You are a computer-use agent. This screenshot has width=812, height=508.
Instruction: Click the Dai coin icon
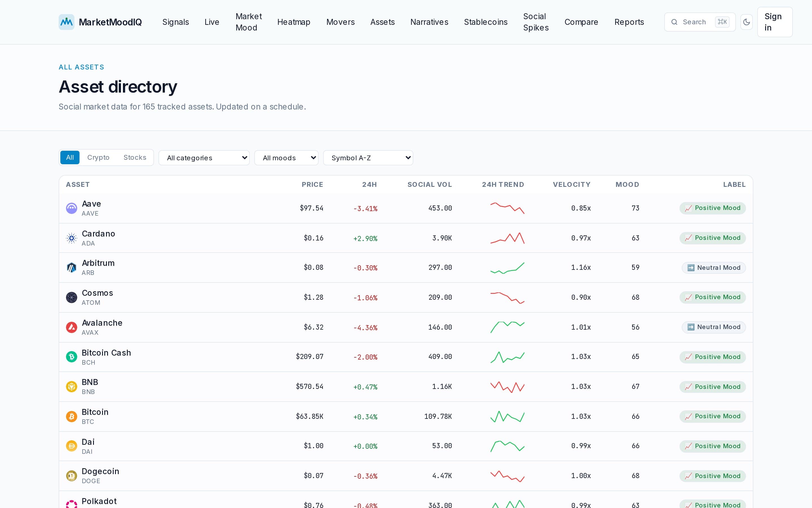pos(71,446)
